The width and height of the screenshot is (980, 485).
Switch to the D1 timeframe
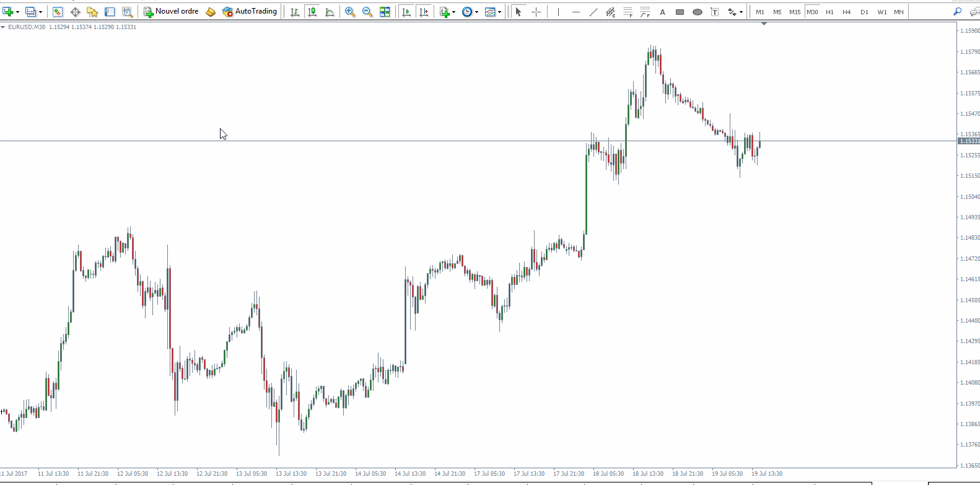(864, 12)
